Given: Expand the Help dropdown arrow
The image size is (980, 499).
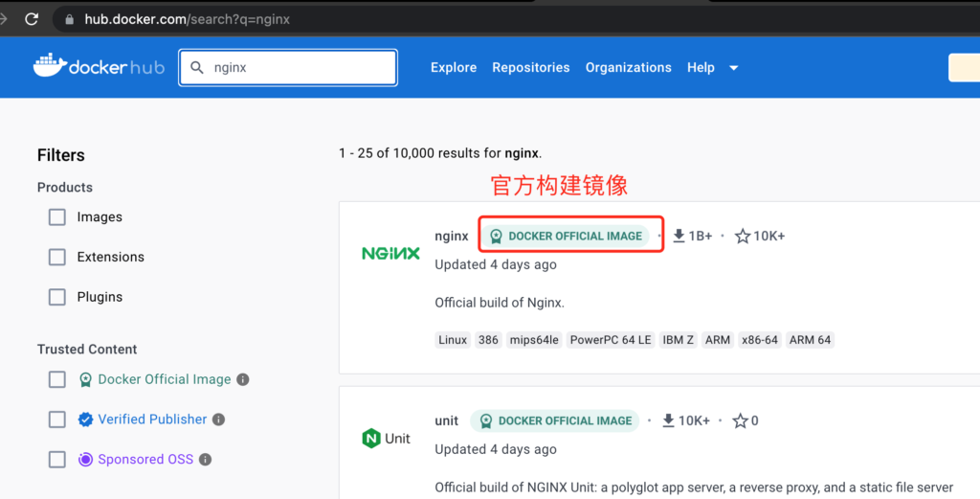Looking at the screenshot, I should coord(734,68).
